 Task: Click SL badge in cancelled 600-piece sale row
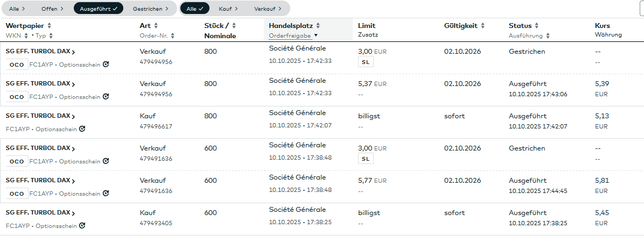point(366,159)
